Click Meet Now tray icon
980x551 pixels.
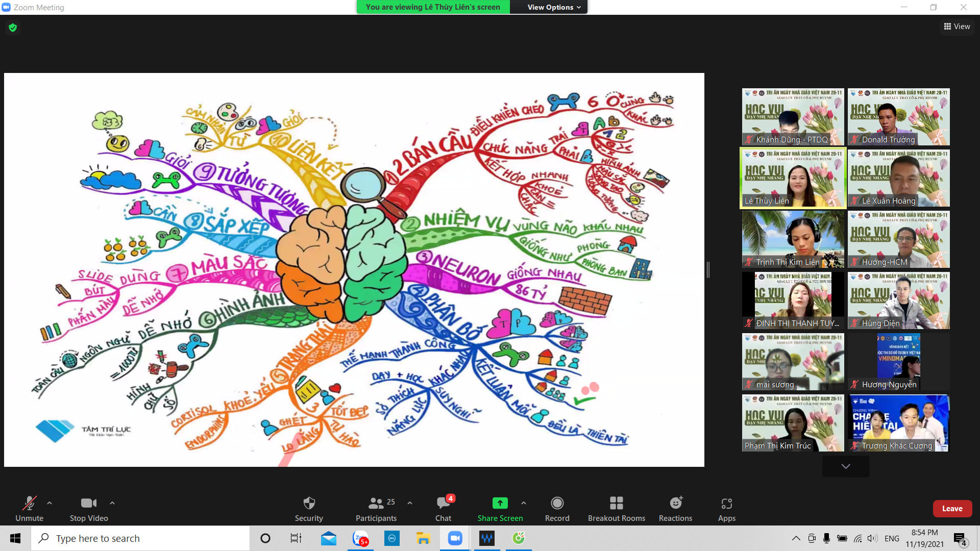[x=812, y=538]
